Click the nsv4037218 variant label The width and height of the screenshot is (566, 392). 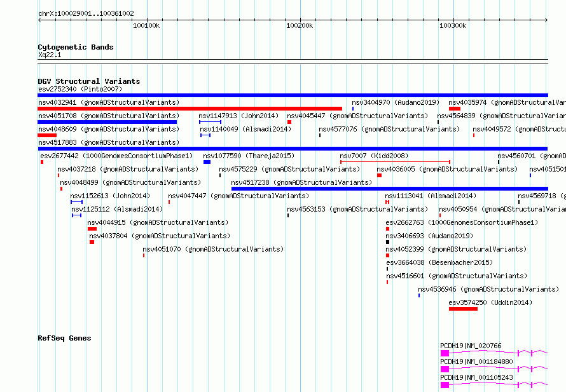click(x=128, y=169)
